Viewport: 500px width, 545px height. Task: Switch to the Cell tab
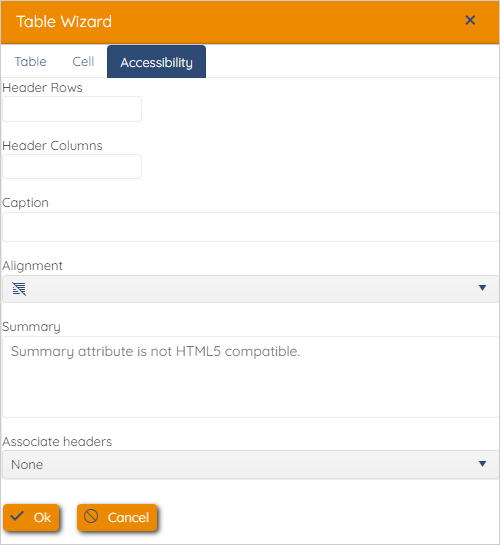83,62
